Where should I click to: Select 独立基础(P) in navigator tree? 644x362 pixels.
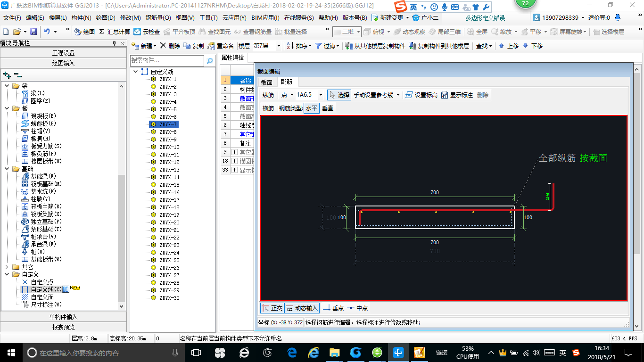[41, 222]
